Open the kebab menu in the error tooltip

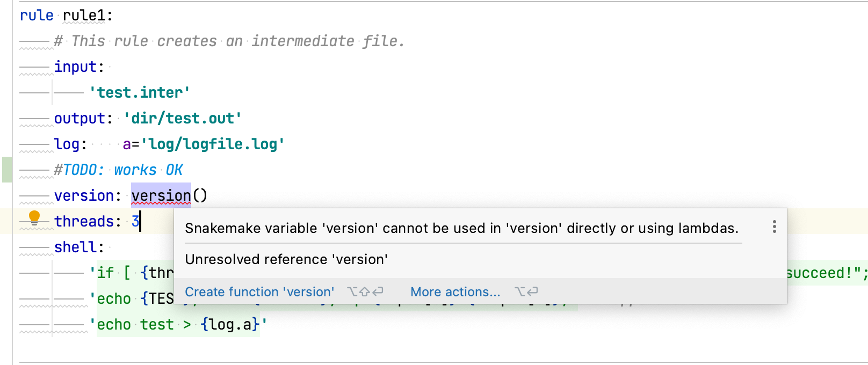click(774, 227)
